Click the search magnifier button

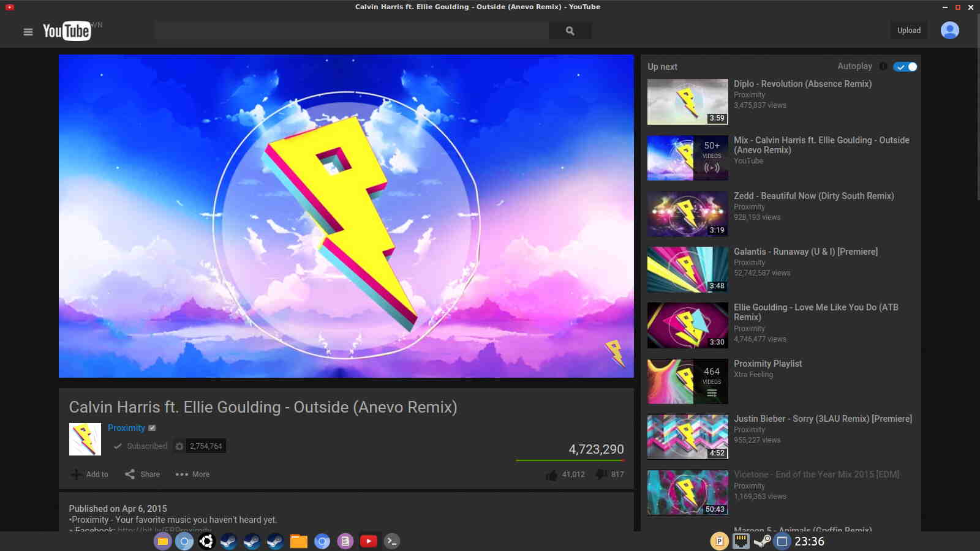point(570,31)
